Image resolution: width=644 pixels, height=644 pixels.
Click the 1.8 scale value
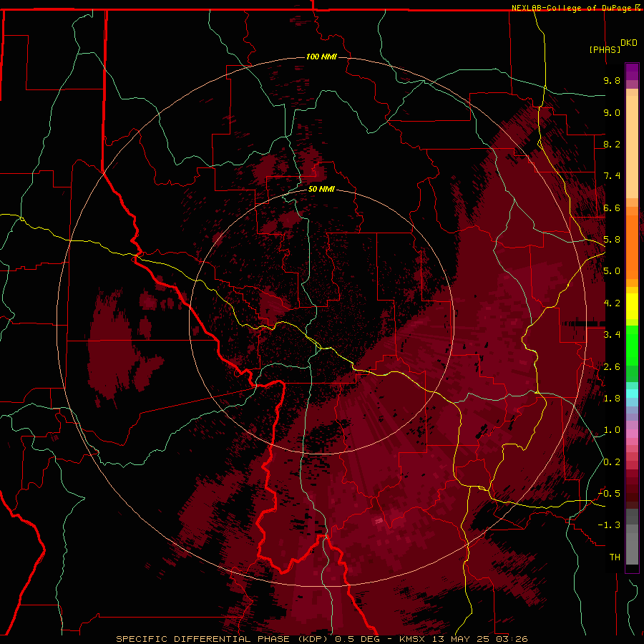coord(612,399)
